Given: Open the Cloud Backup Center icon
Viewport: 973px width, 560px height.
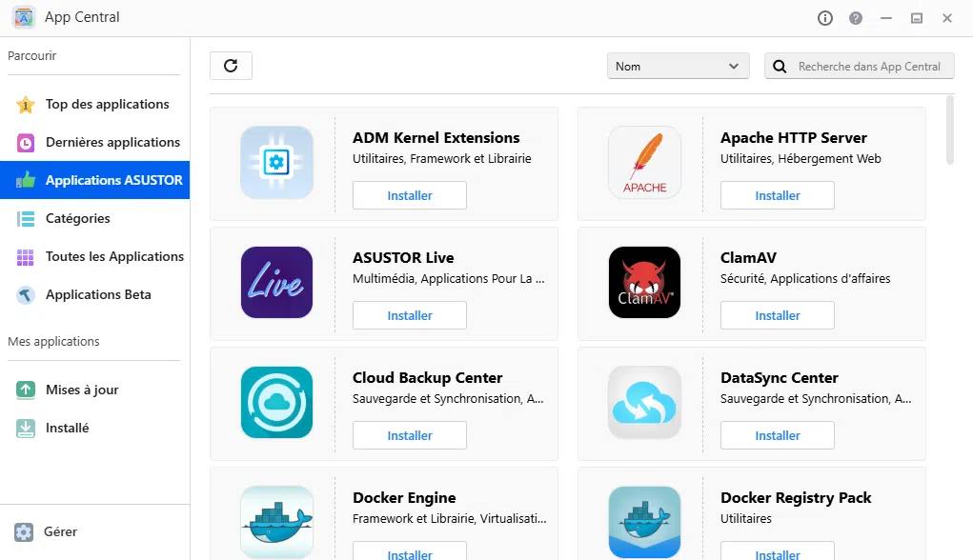Looking at the screenshot, I should pos(276,403).
